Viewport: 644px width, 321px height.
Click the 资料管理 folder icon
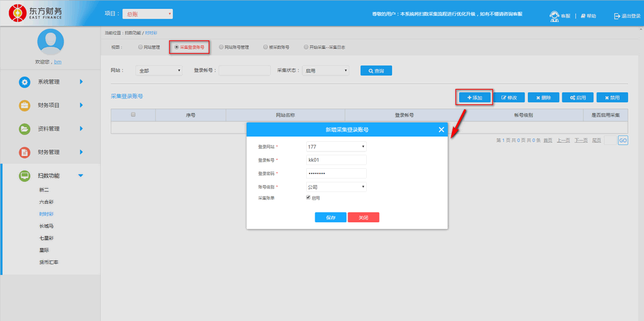coord(24,129)
